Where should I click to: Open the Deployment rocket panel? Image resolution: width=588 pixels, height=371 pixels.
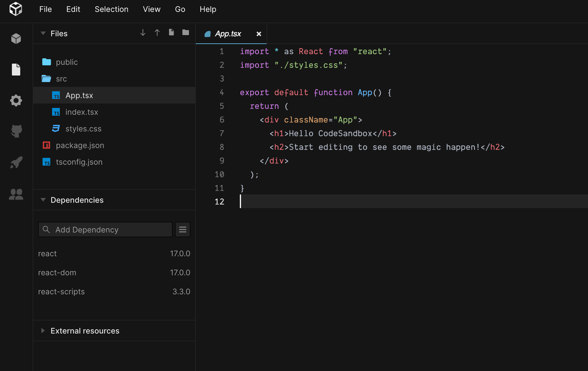[x=16, y=162]
